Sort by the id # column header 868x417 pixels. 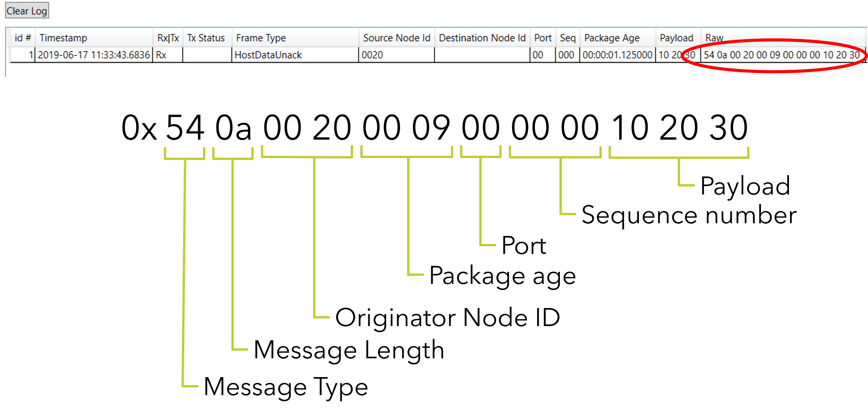click(x=23, y=38)
